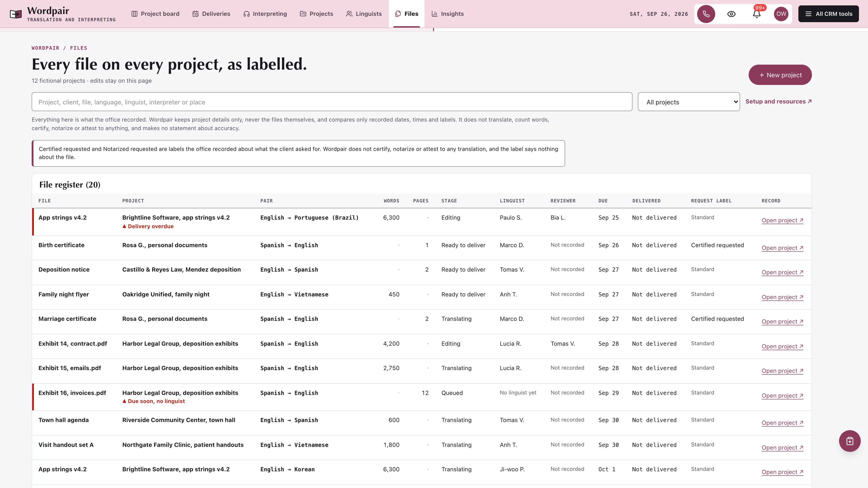This screenshot has width=868, height=488.
Task: Click 'No linguist yet' cell
Action: click(518, 393)
